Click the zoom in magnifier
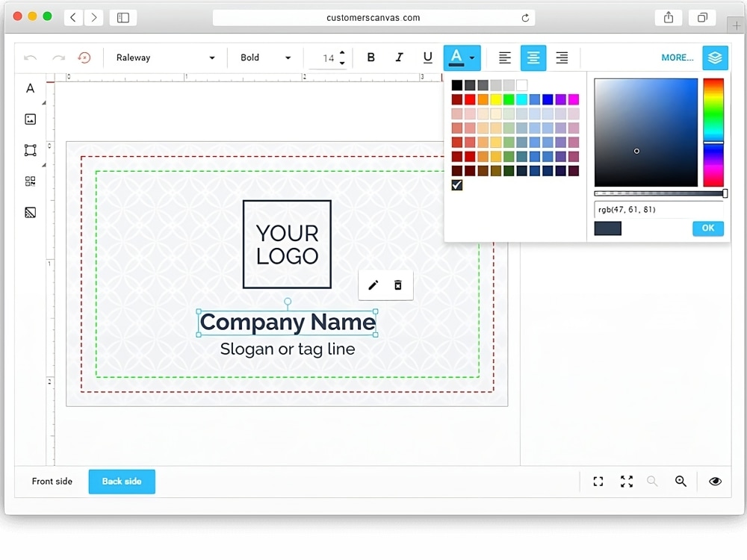Screen dimensions: 747x560 681,482
